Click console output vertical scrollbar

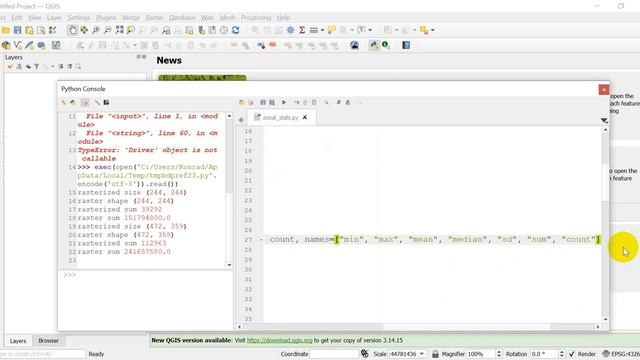point(229,191)
